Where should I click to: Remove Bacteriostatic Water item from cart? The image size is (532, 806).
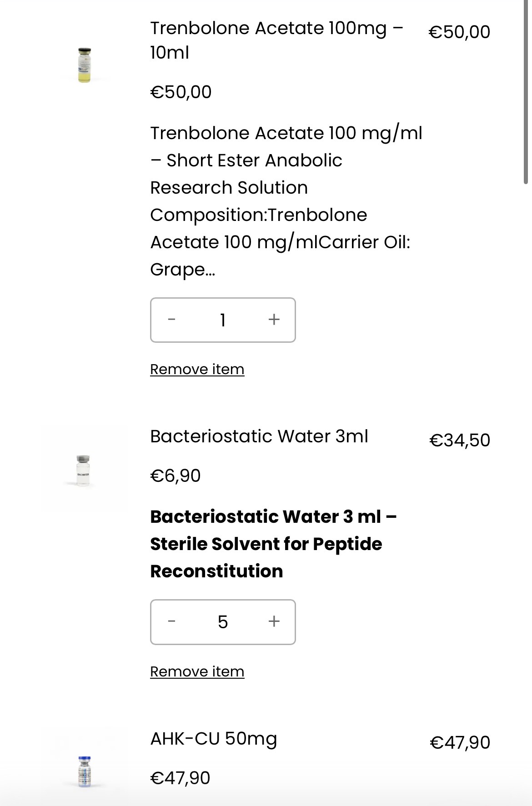tap(197, 671)
